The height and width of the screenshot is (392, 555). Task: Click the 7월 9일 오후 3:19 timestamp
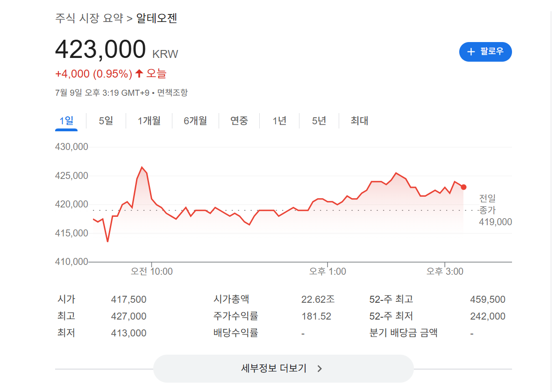(102, 93)
